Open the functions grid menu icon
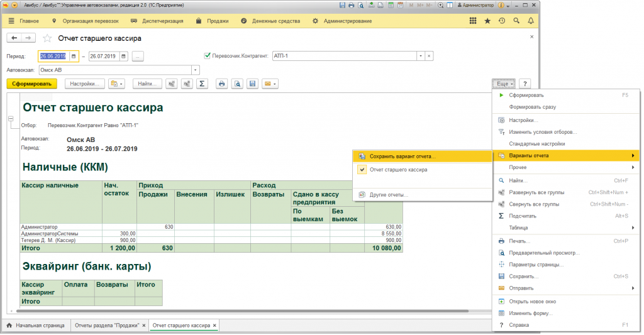The height and width of the screenshot is (335, 644). coord(473,21)
